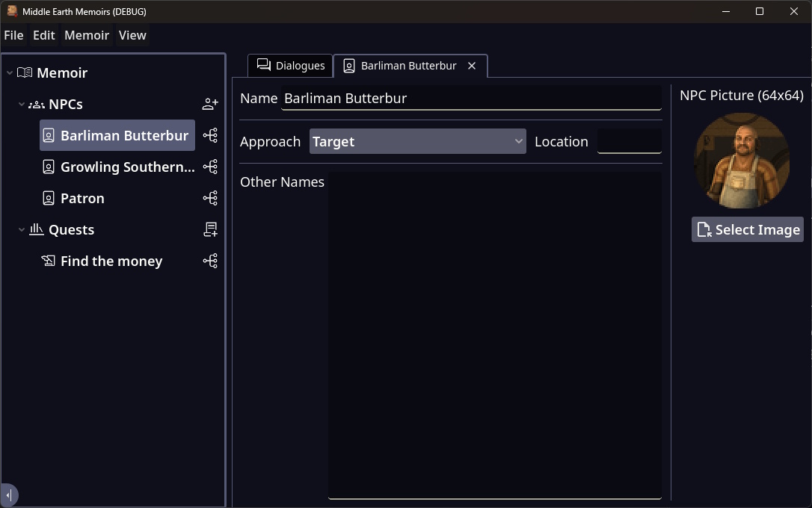Open the File menu
Viewport: 812px width, 508px height.
[x=13, y=35]
